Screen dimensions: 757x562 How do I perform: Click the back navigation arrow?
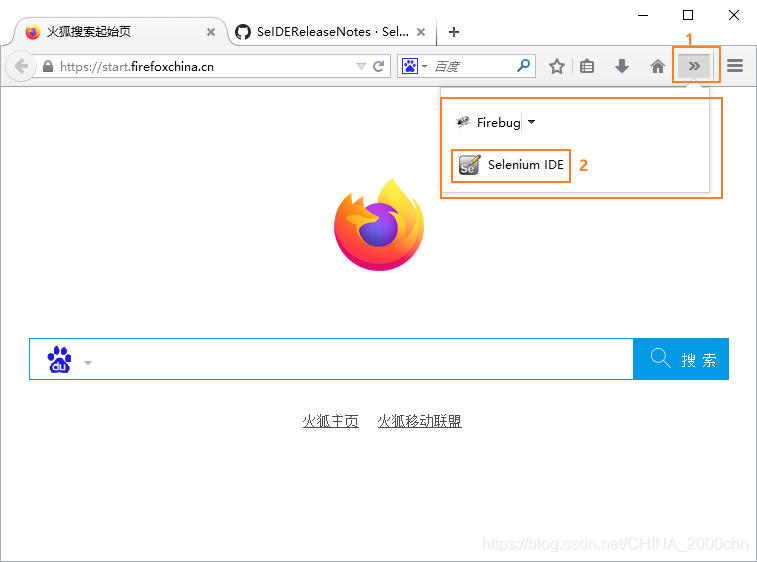(x=21, y=66)
